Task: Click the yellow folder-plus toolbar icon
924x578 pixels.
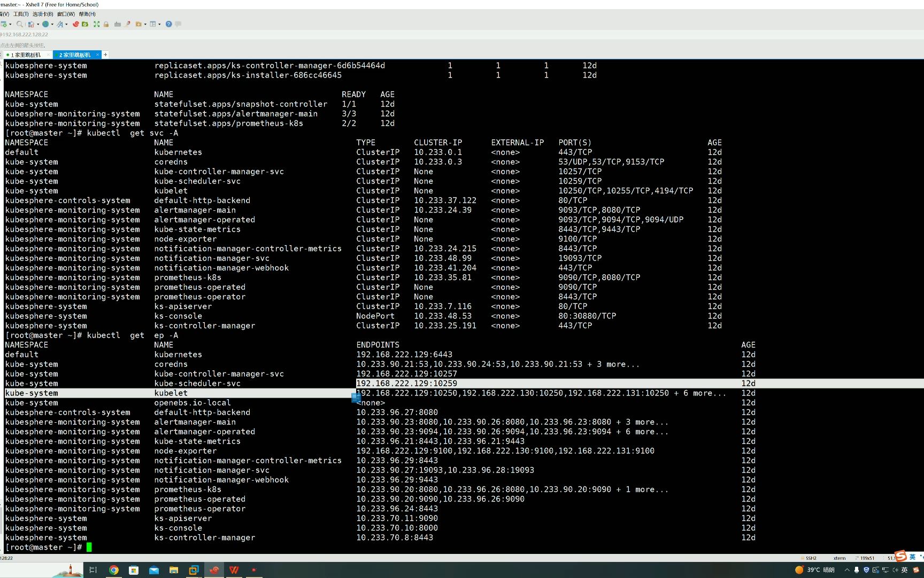Action: pyautogui.click(x=138, y=24)
